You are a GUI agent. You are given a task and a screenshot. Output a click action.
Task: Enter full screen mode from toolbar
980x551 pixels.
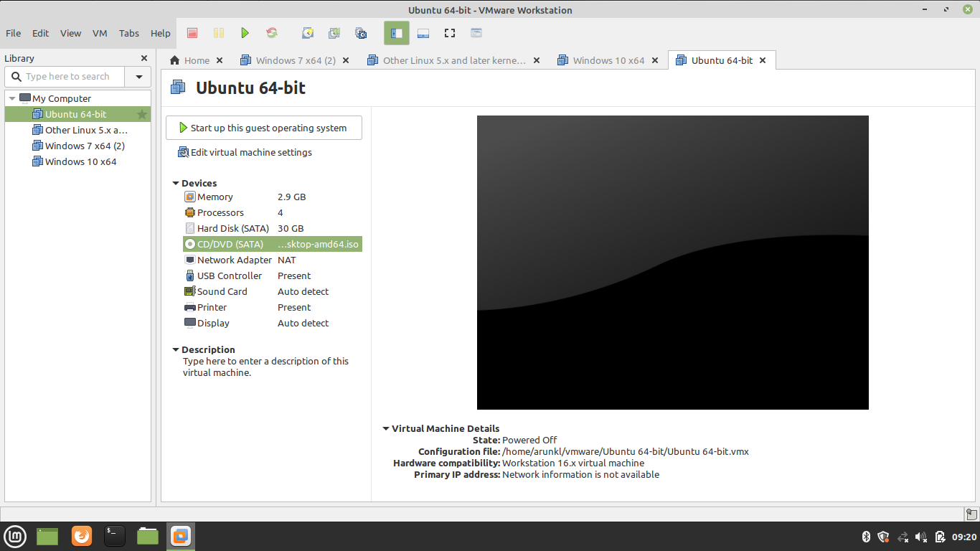[x=450, y=33]
